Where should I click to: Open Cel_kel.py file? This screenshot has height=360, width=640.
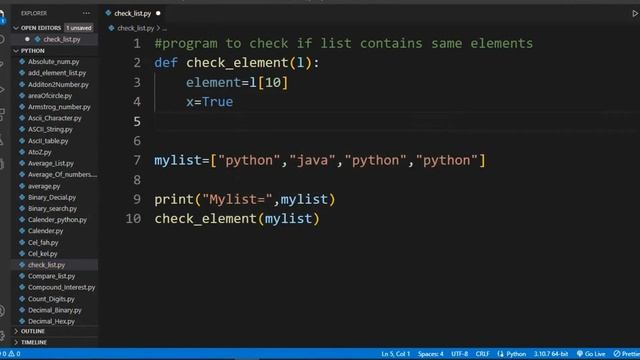coord(42,253)
